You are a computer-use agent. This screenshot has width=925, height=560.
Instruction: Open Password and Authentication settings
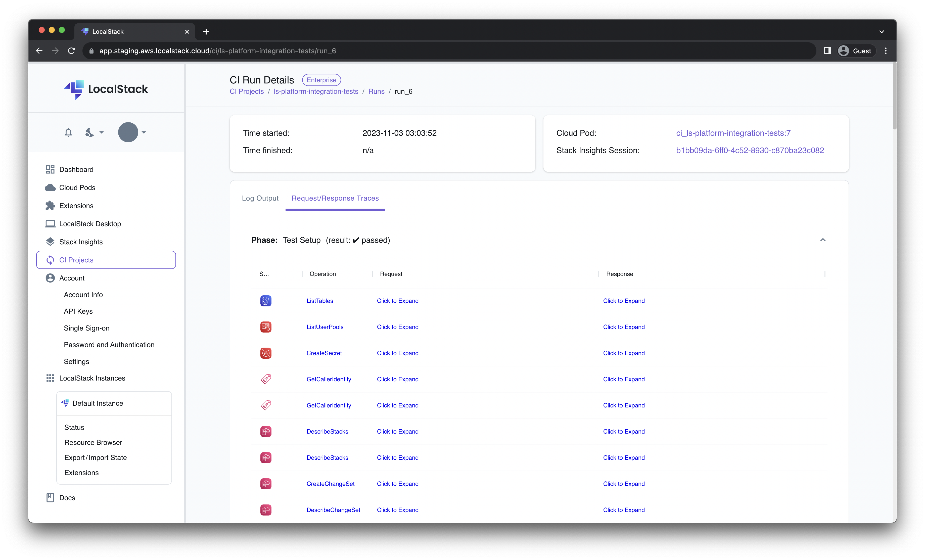point(109,345)
